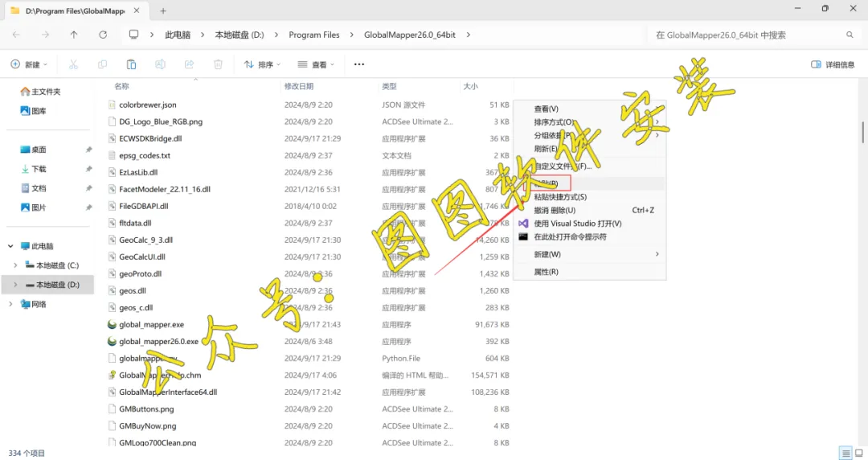
Task: Choose 撤消 删除(U) in context menu
Action: (590, 210)
